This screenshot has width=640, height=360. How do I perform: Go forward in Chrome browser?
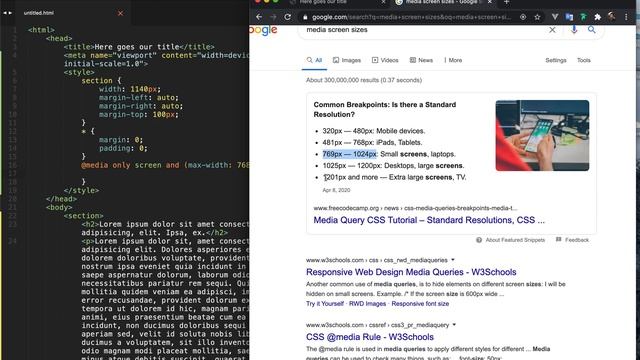(x=273, y=17)
